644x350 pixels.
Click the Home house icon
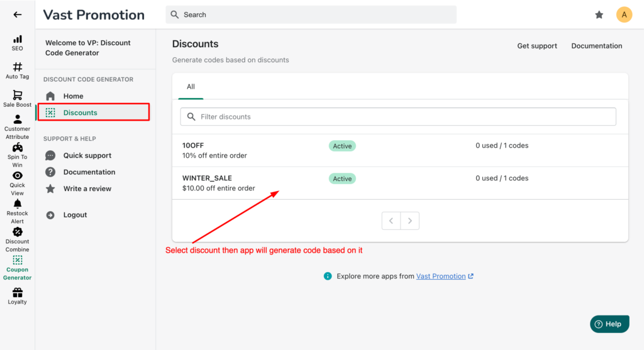click(50, 96)
